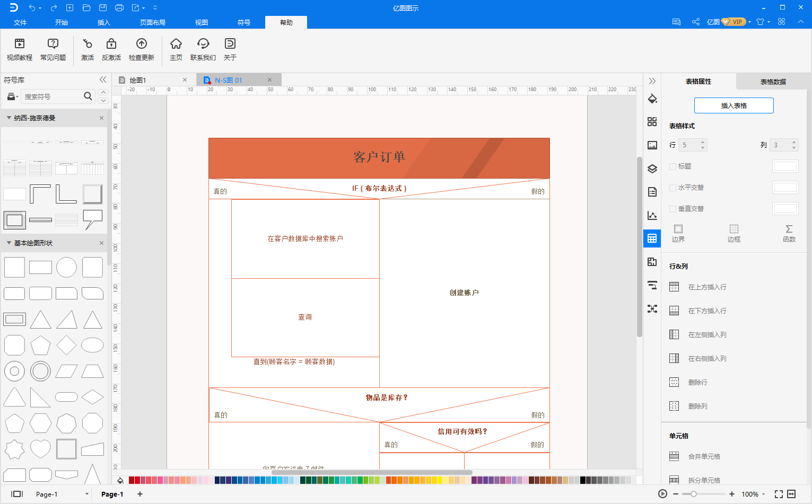Screen dimensions: 812x504
Task: Open the layers panel icon in sidebar
Action: click(x=652, y=169)
